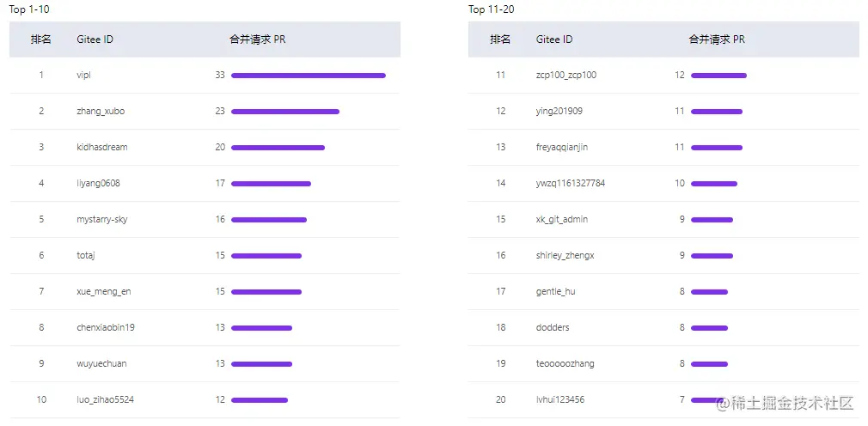Click the PR count 17 for liyang0608
This screenshot has width=868, height=426.
coord(220,183)
